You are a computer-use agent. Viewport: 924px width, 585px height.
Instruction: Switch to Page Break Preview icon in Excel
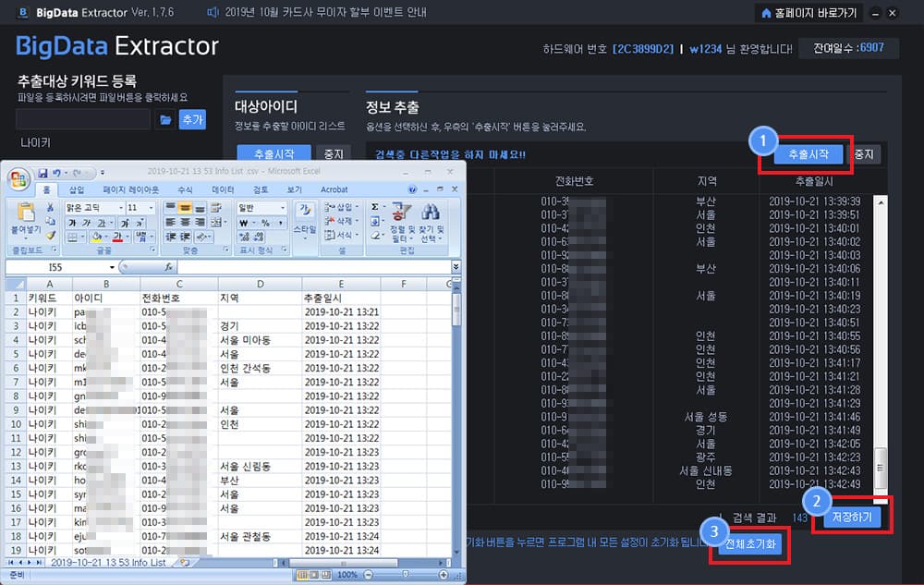click(325, 575)
